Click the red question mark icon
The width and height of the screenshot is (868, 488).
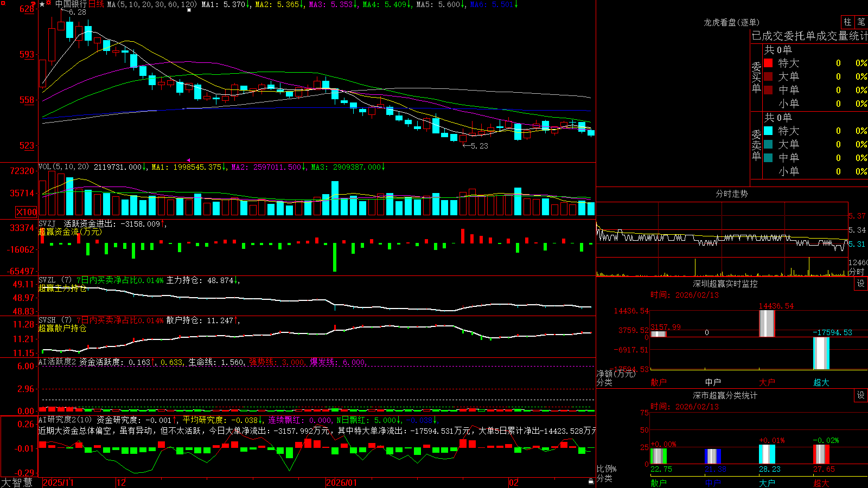(x=33, y=4)
